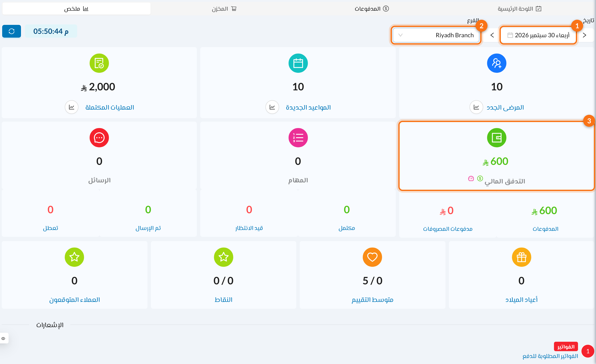This screenshot has height=364, width=596.
Task: Open the قيد الانتظار tasks link
Action: point(249,228)
